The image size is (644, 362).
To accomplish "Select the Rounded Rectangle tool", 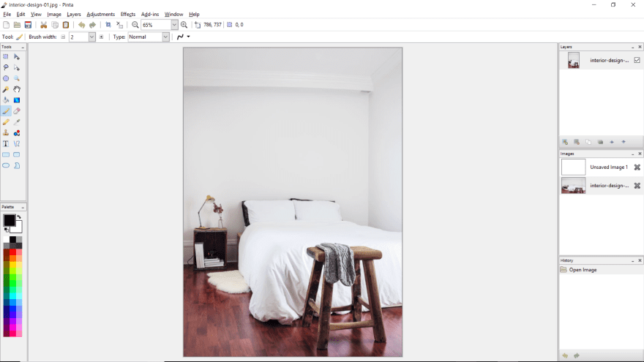I will point(17,155).
